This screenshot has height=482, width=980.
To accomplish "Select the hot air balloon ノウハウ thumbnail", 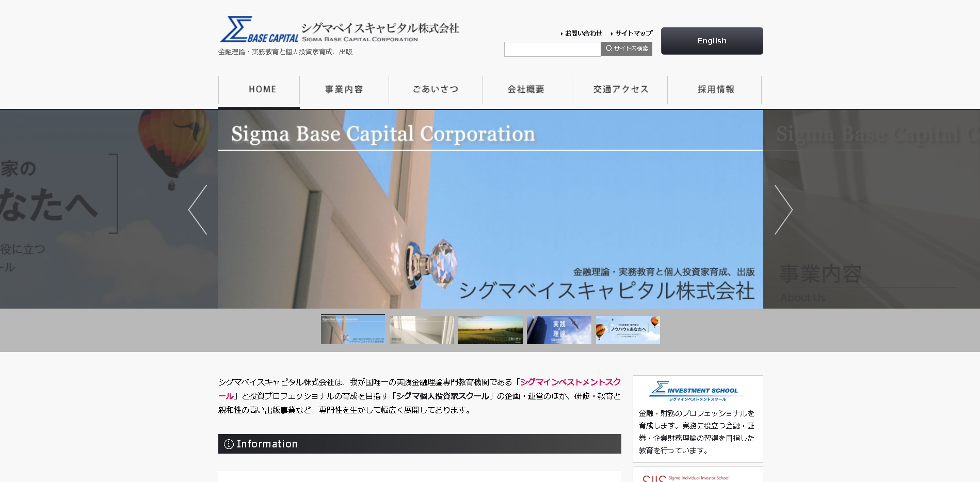I will (628, 330).
